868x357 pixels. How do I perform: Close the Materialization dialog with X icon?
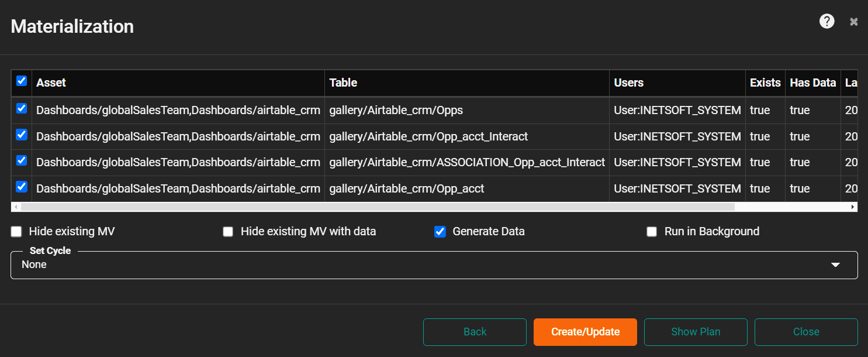[854, 22]
